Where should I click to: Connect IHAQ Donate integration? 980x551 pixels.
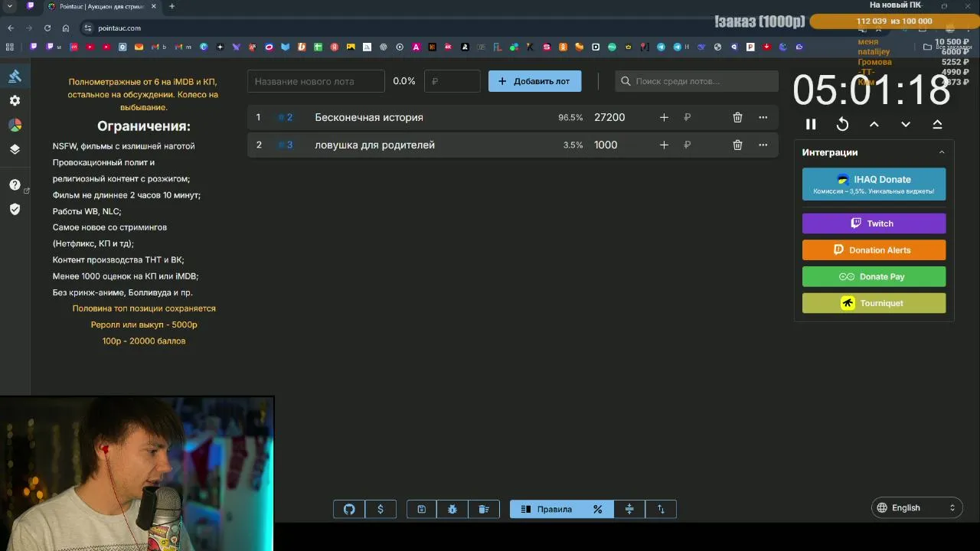click(874, 184)
